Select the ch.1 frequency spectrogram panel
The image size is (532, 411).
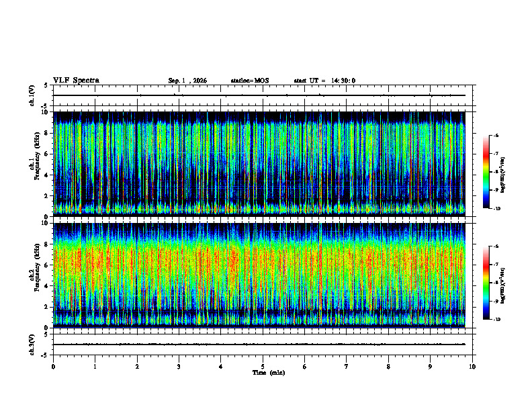(x=259, y=164)
